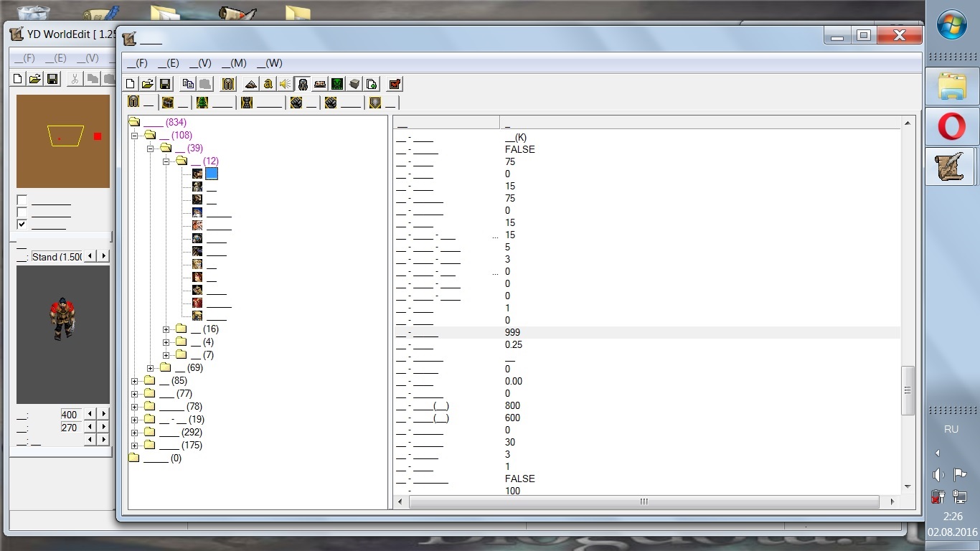
Task: Select the root (834) folder in the tree
Action: [x=164, y=123]
